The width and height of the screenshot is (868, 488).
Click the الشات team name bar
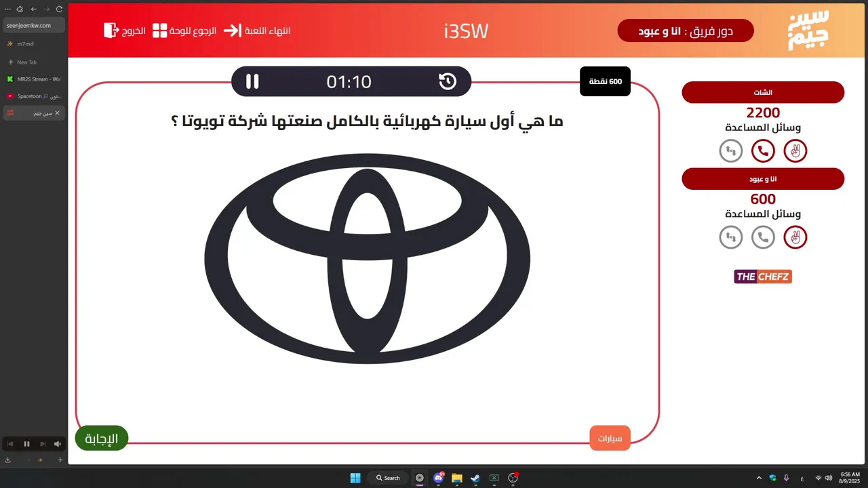pos(763,92)
